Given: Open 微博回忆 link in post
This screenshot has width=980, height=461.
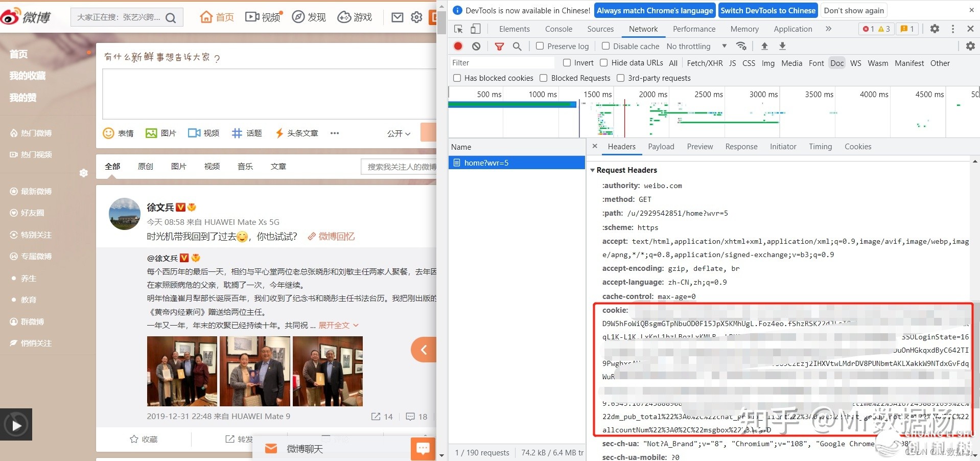Looking at the screenshot, I should point(331,237).
